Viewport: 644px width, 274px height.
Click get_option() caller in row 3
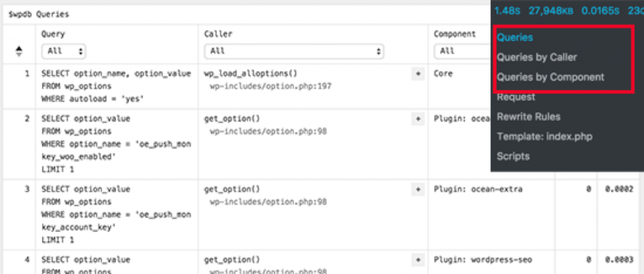point(232,190)
